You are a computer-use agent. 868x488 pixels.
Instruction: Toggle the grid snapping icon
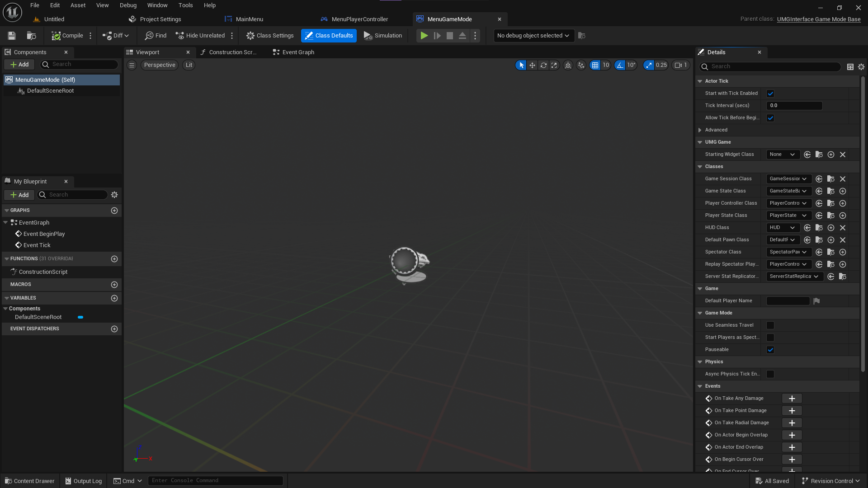595,65
